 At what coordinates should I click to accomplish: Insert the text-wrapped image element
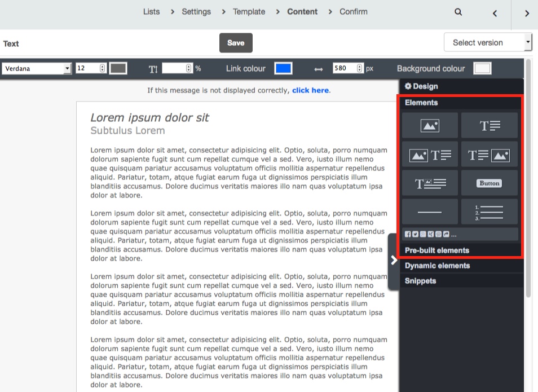coord(430,183)
